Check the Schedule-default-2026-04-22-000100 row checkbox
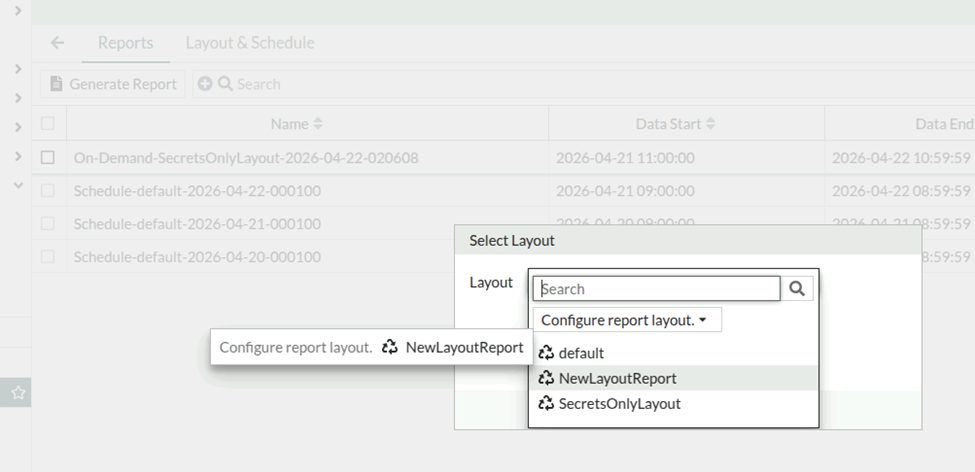Viewport: 975px width, 472px height. 48,190
